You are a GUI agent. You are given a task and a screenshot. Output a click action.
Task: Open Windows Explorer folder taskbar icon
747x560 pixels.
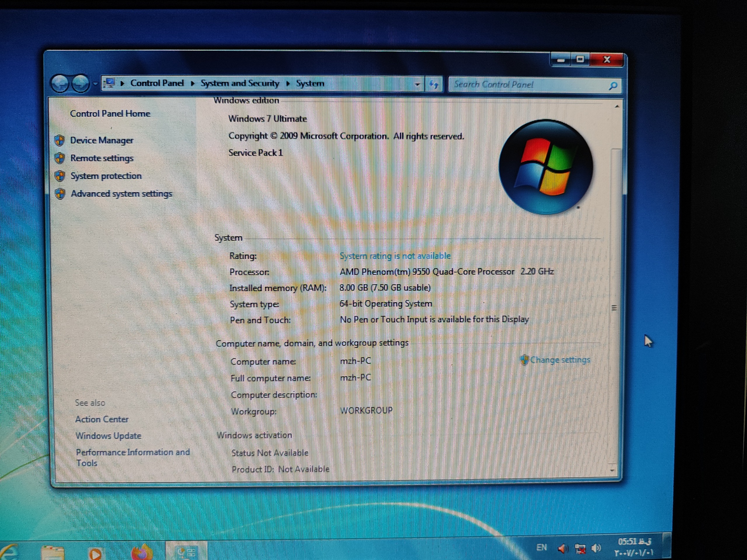coord(52,553)
